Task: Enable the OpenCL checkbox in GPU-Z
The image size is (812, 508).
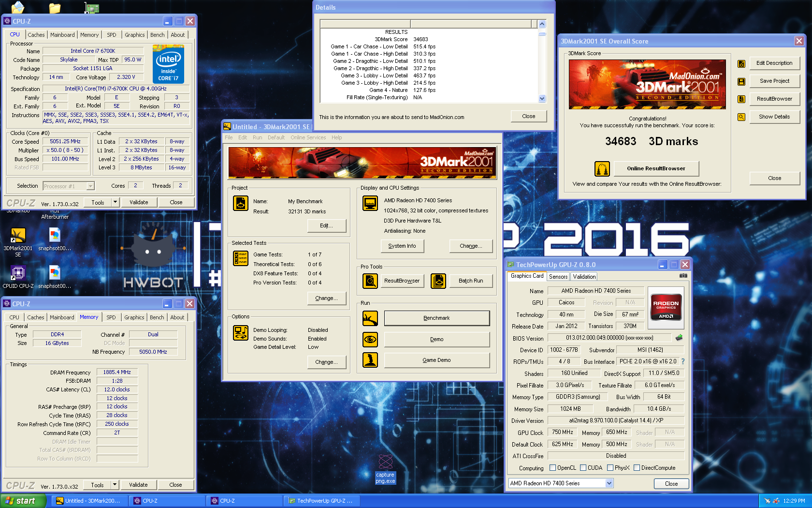Action: point(552,468)
